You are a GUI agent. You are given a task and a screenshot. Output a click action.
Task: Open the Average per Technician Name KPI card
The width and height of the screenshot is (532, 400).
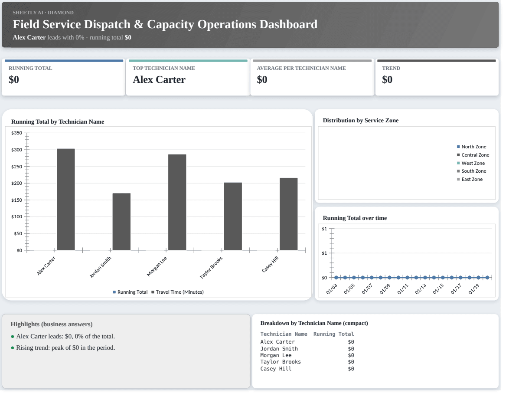tap(312, 78)
